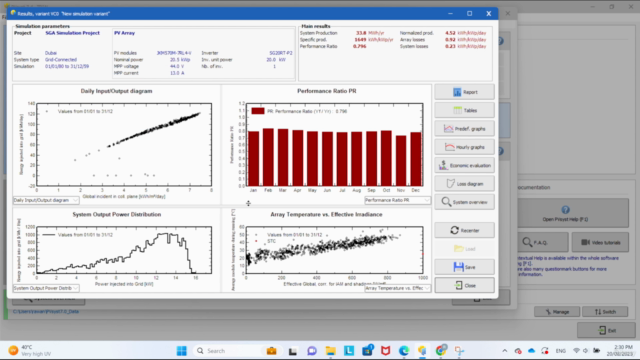Click the Performance Ratio value 0.796
The height and width of the screenshot is (360, 640).
point(360,47)
